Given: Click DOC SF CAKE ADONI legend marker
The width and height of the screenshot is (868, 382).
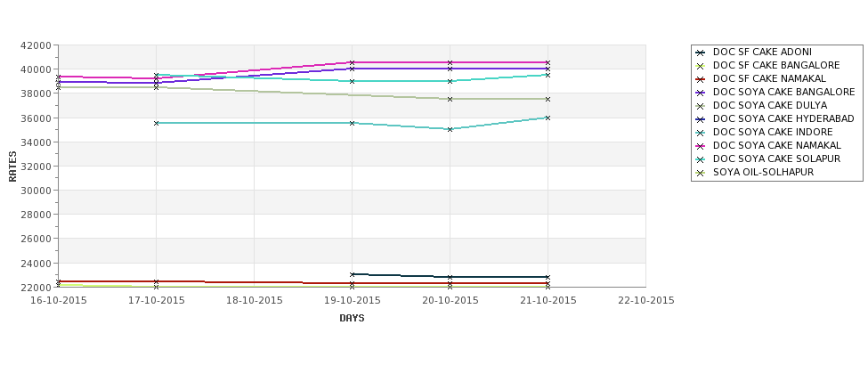Looking at the screenshot, I should coord(701,53).
